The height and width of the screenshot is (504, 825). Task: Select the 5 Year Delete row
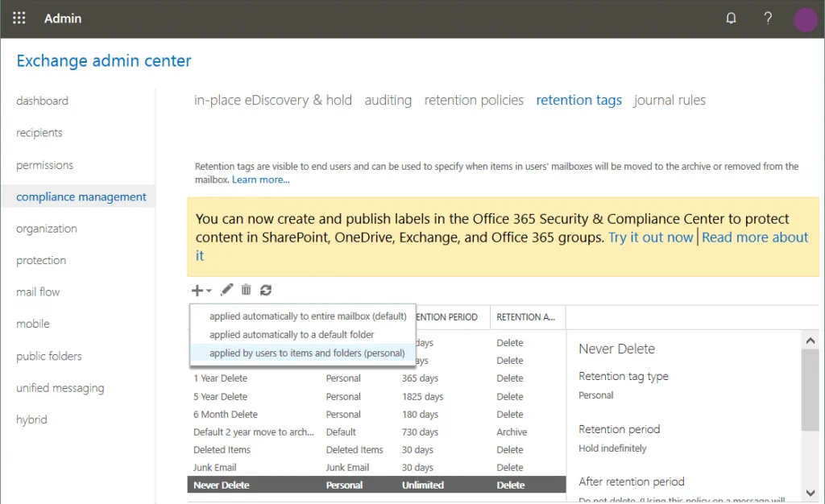pos(221,396)
